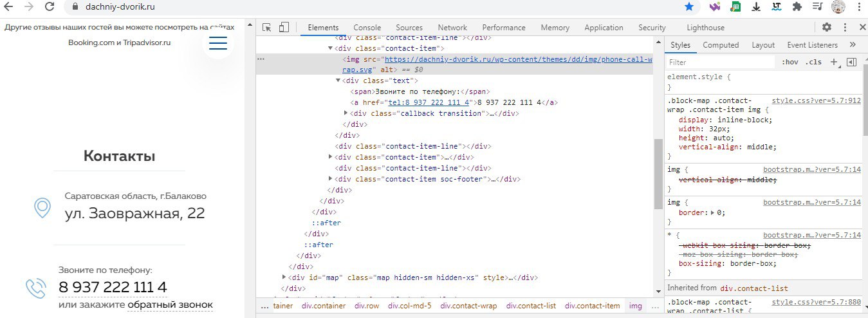Image resolution: width=868 pixels, height=318 pixels.
Task: Click the tel: href link in DOM
Action: [x=429, y=102]
